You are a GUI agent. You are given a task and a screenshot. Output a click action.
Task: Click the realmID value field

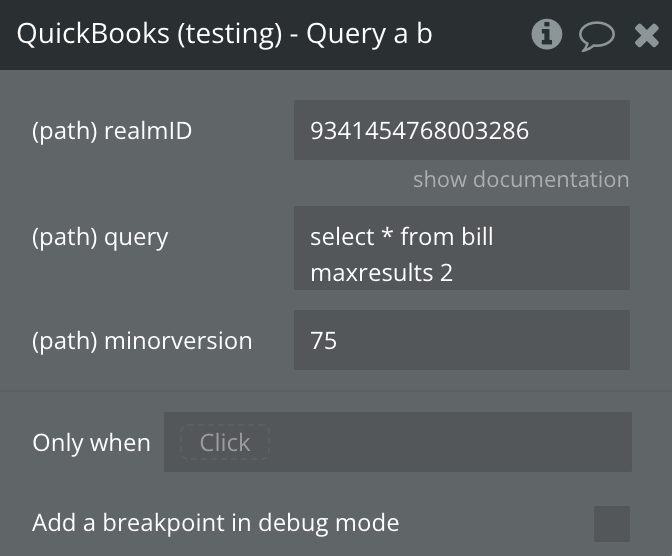461,130
